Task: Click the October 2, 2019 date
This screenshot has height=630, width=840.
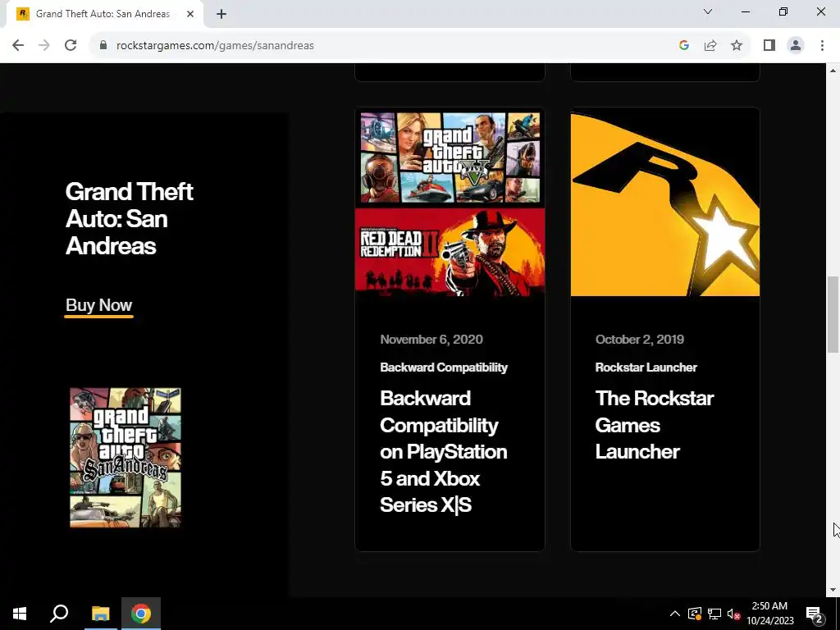Action: (x=640, y=339)
